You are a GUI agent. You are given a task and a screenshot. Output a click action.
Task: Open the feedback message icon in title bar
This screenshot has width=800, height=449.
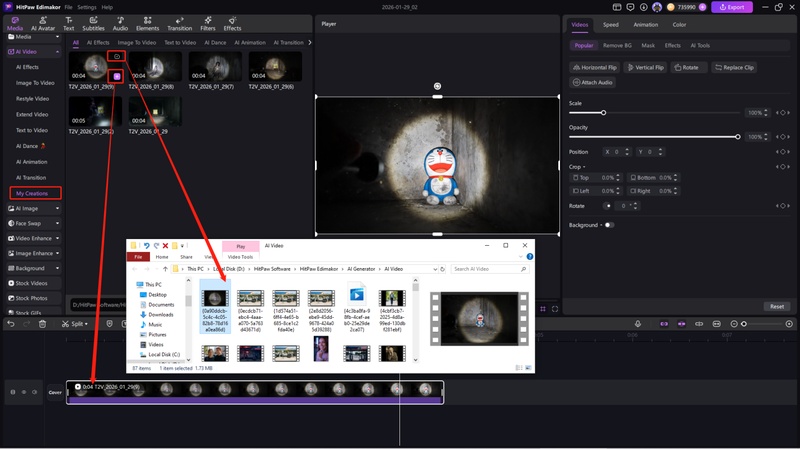tap(630, 7)
